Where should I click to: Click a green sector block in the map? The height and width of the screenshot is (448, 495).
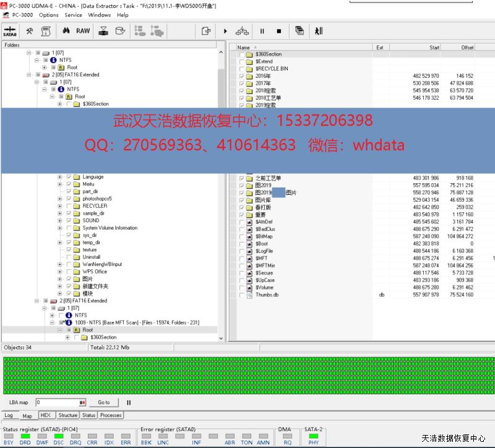[x=186, y=374]
